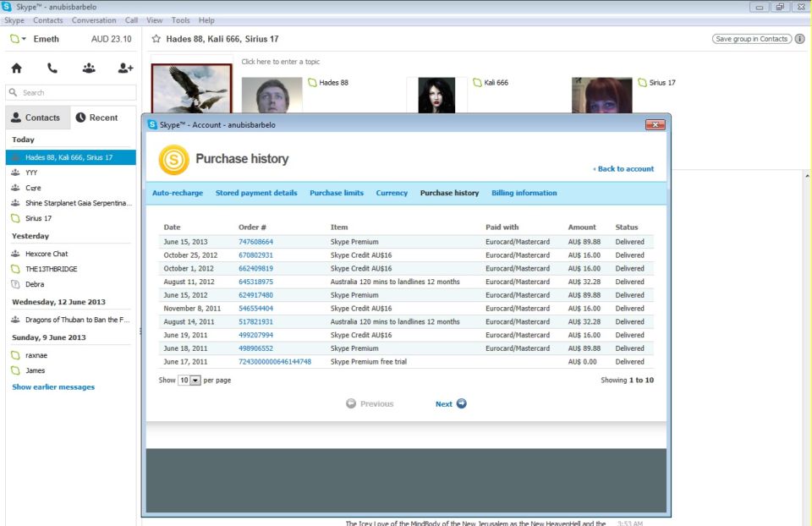
Task: Open Stored payment details tab
Action: (256, 193)
